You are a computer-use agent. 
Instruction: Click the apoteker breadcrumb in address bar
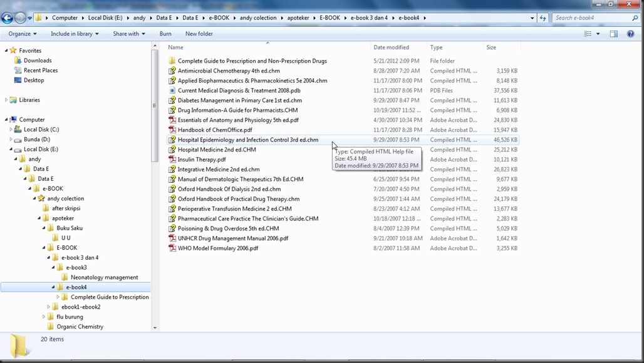pos(298,18)
